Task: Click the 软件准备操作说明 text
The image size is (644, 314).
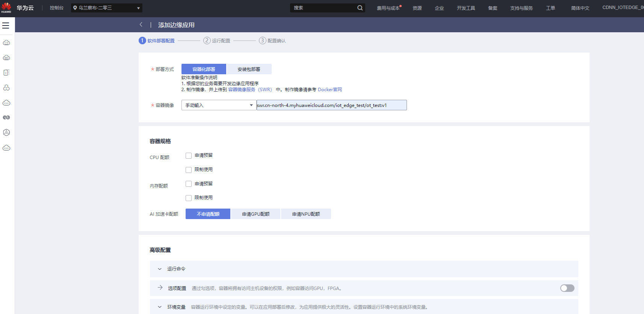Action: (x=199, y=78)
